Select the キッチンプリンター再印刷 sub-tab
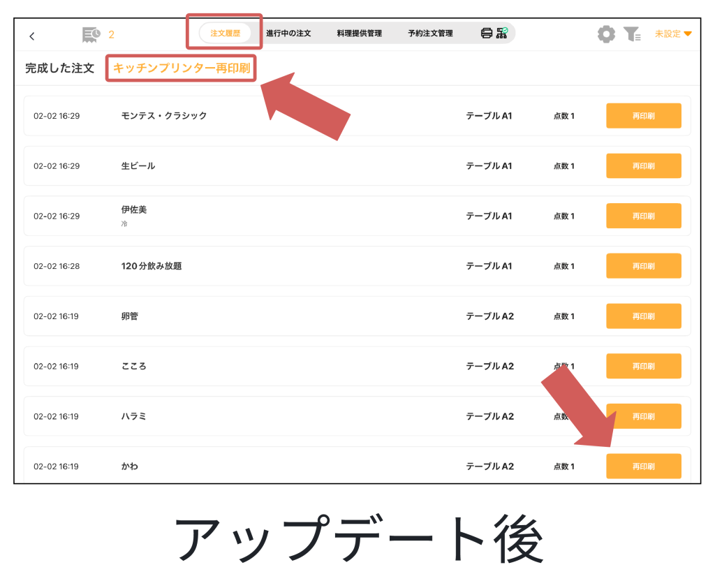This screenshot has width=715, height=588. pos(182,68)
